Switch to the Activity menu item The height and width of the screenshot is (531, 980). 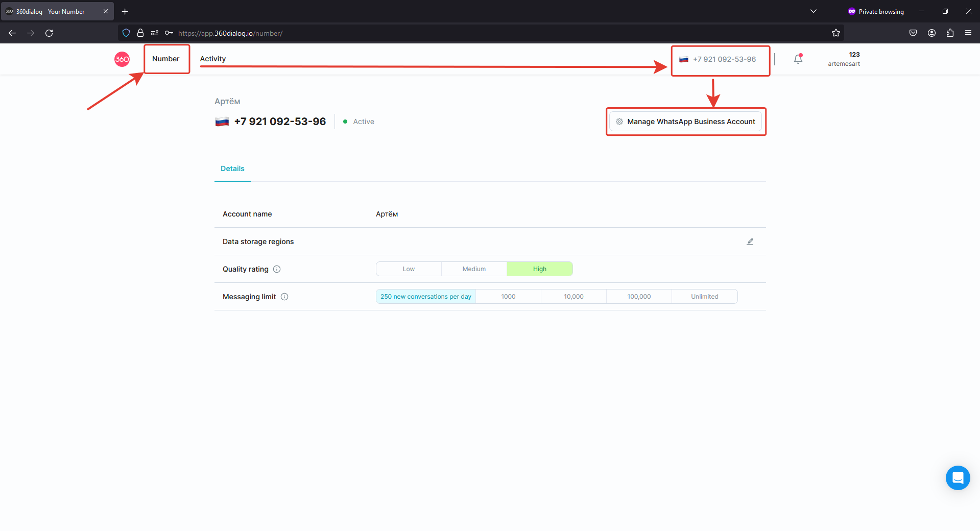(213, 59)
